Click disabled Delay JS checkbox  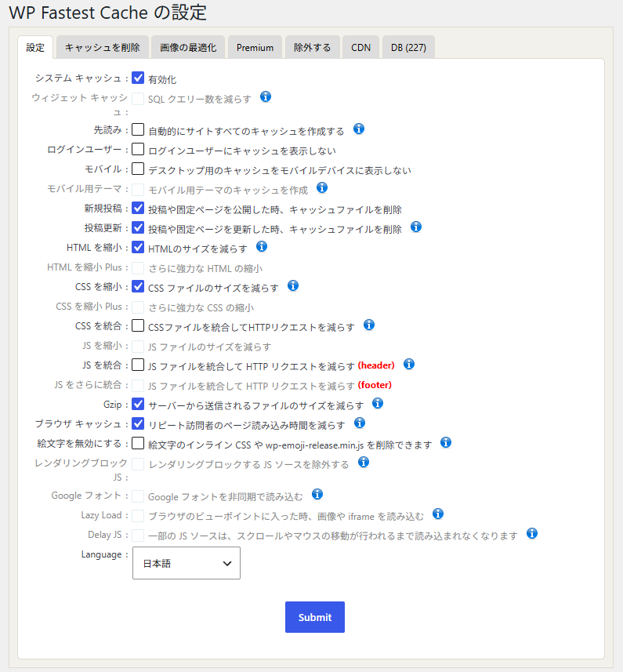(138, 536)
